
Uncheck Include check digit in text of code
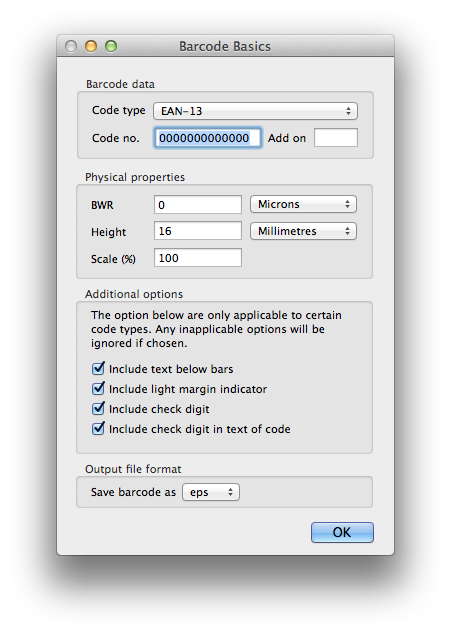(98, 428)
